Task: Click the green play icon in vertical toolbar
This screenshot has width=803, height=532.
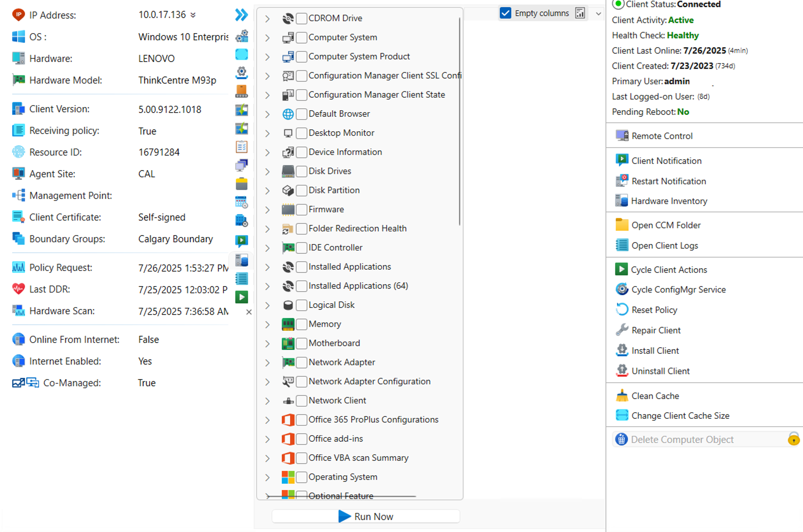Action: point(242,297)
